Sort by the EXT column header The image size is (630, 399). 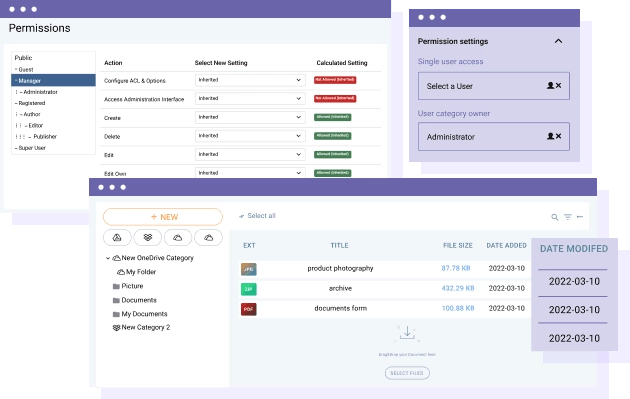tap(249, 246)
